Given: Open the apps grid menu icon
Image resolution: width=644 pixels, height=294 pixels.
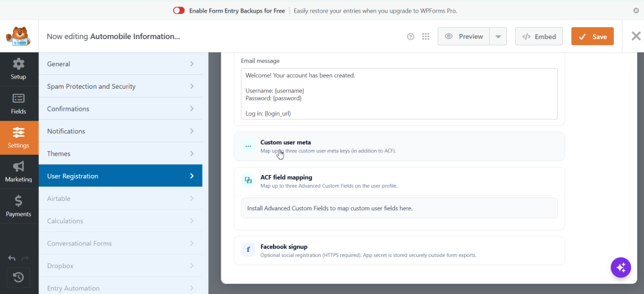Looking at the screenshot, I should click(426, 37).
